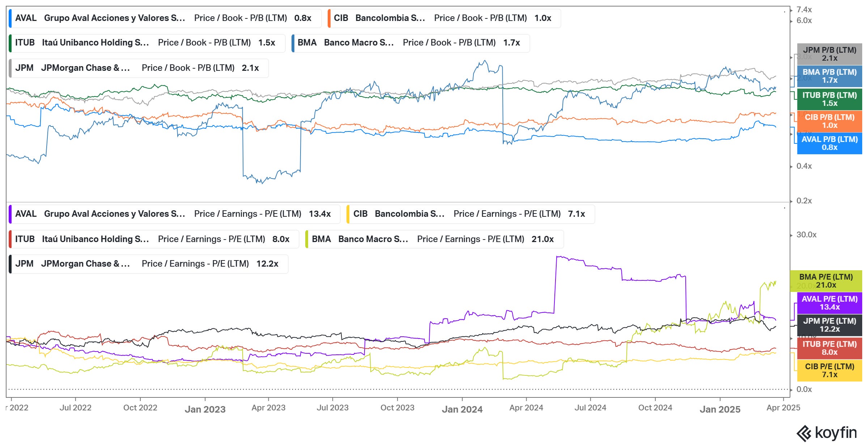Click the Jan 2024 x-axis label
This screenshot has height=448, width=868.
[462, 409]
